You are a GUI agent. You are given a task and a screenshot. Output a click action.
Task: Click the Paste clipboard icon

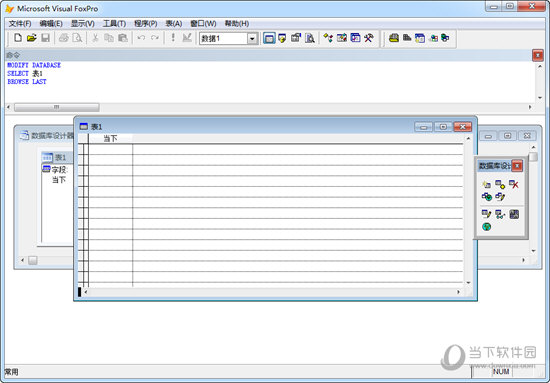[x=123, y=38]
